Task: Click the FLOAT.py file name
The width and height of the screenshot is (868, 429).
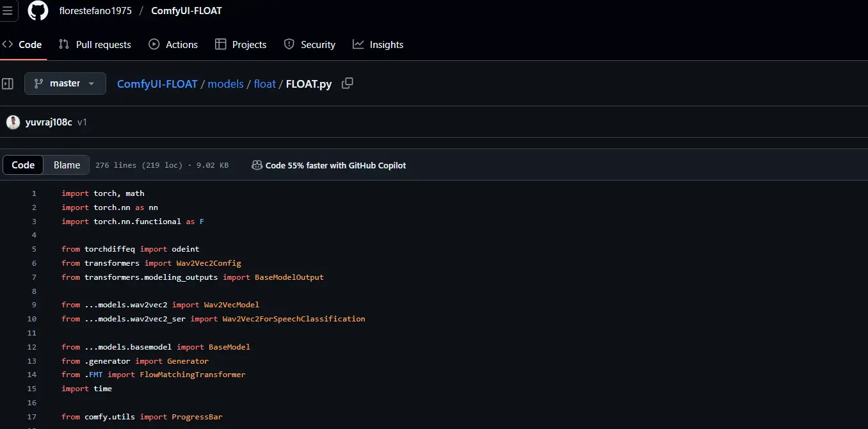Action: coord(309,84)
